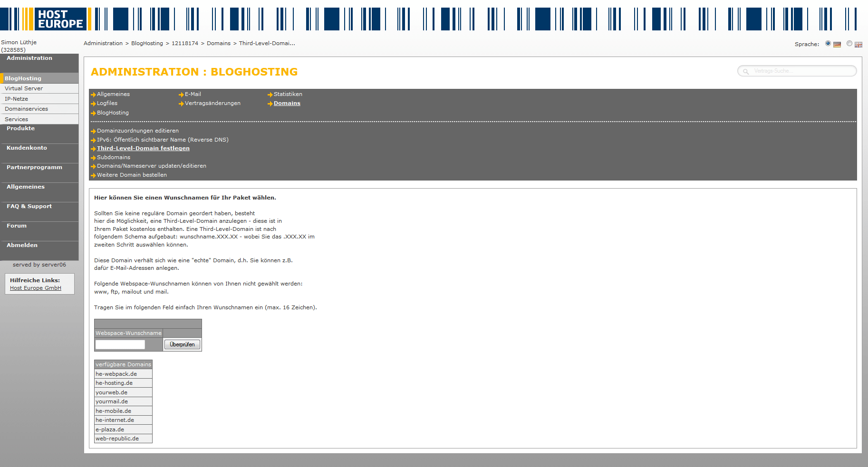Open the Host Europe GmbH link
The height and width of the screenshot is (467, 868).
[x=36, y=288]
